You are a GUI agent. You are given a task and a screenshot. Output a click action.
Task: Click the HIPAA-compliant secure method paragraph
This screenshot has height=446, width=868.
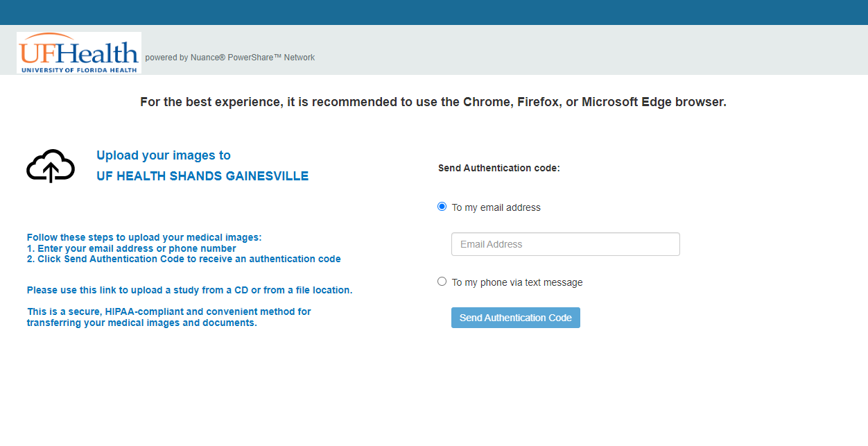coord(169,317)
